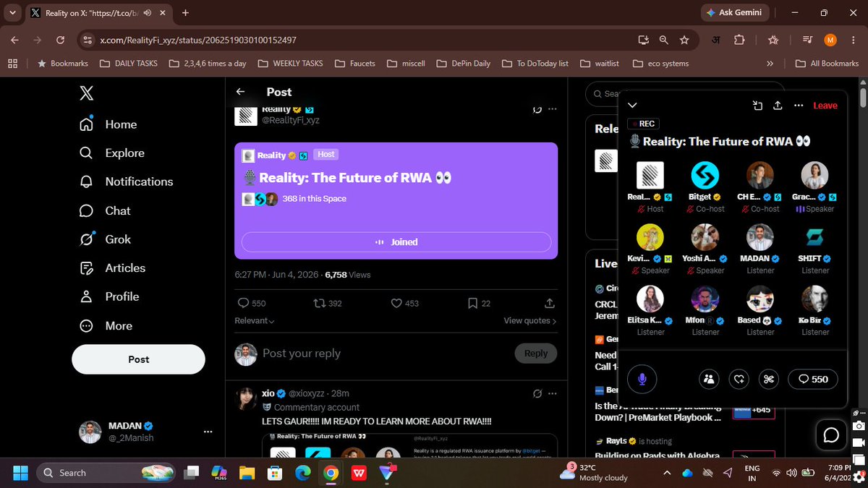868x488 pixels.
Task: Click the Space clip scissors icon
Action: coord(768,379)
